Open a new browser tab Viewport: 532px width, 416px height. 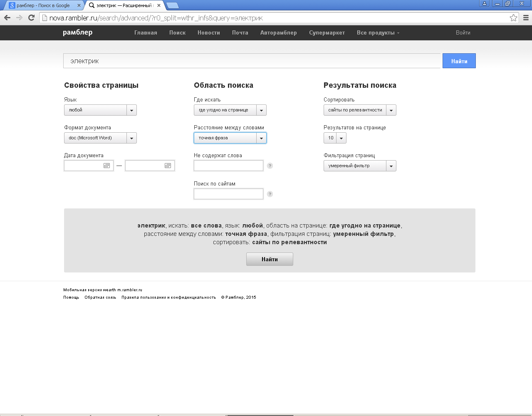(172, 5)
